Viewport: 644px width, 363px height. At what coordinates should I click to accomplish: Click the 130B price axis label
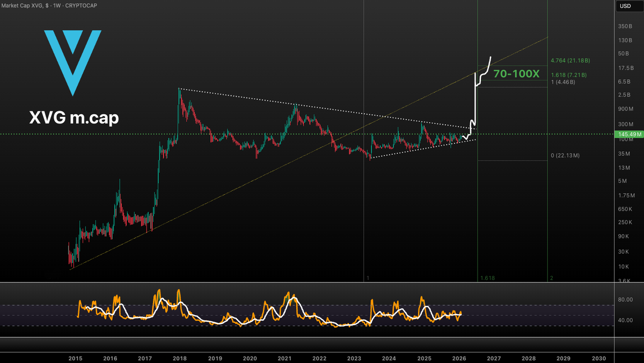pyautogui.click(x=625, y=40)
